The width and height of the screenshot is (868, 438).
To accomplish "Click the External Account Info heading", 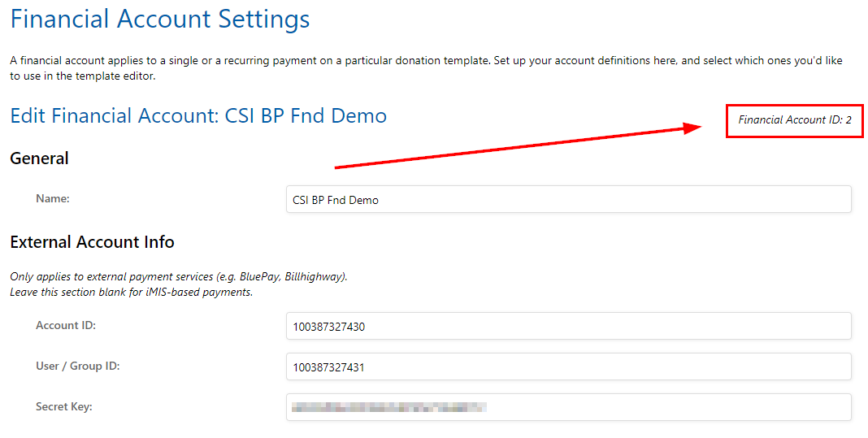I will [92, 242].
